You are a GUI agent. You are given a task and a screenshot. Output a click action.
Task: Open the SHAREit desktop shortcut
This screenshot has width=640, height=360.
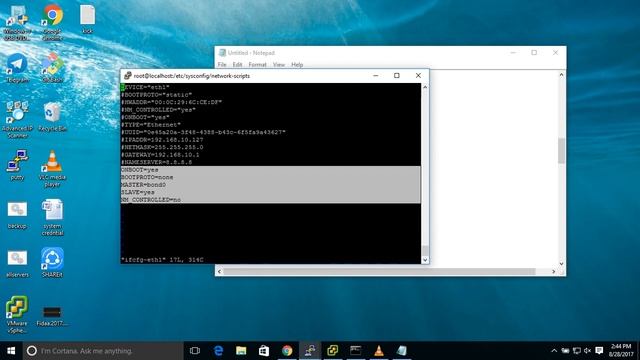point(52,263)
